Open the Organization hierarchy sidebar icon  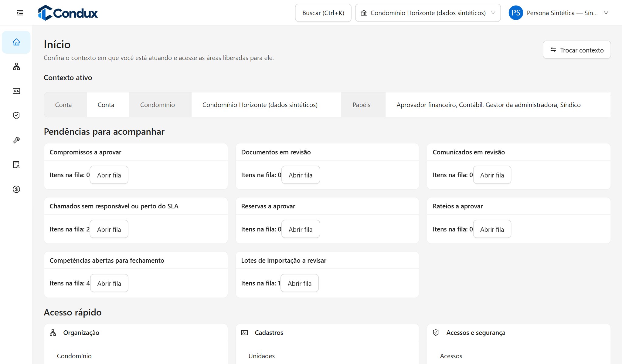tap(16, 67)
